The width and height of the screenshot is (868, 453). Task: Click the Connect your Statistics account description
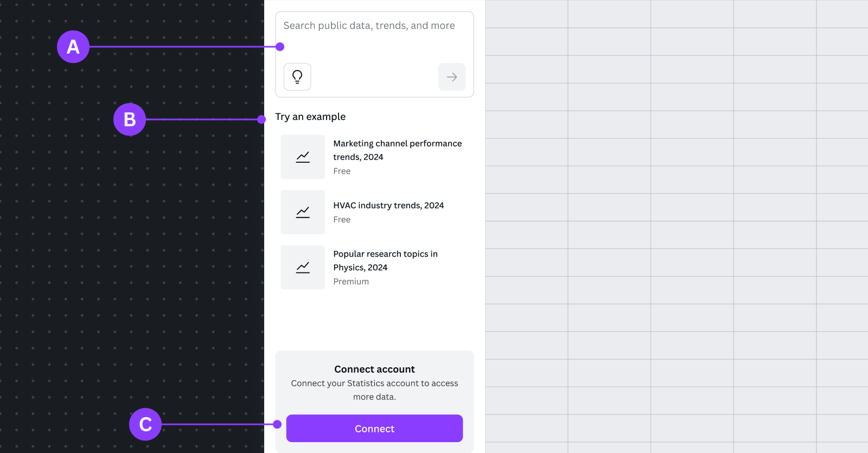pyautogui.click(x=374, y=390)
